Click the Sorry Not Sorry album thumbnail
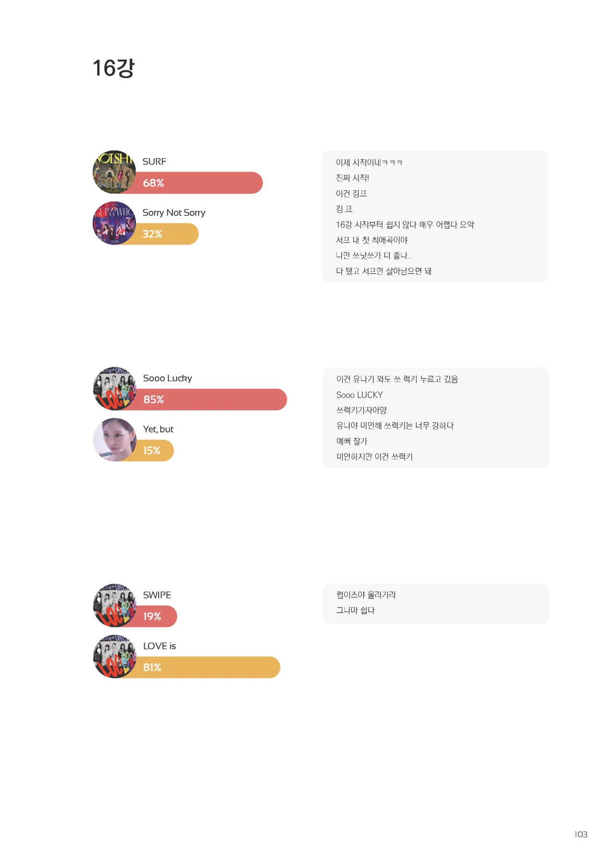Screen dimensions: 615x868 tap(114, 223)
